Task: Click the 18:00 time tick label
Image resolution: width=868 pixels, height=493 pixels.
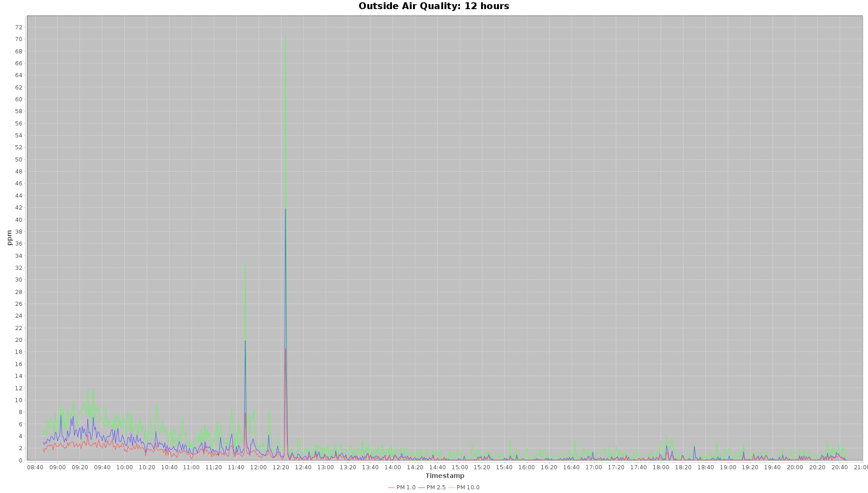Action: (661, 467)
